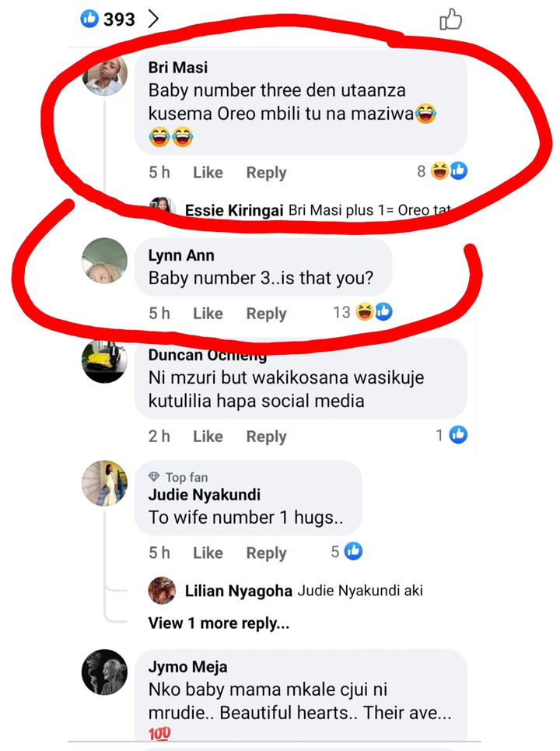The height and width of the screenshot is (751, 560).
Task: Like Lynn Ann's comment
Action: coord(208,313)
